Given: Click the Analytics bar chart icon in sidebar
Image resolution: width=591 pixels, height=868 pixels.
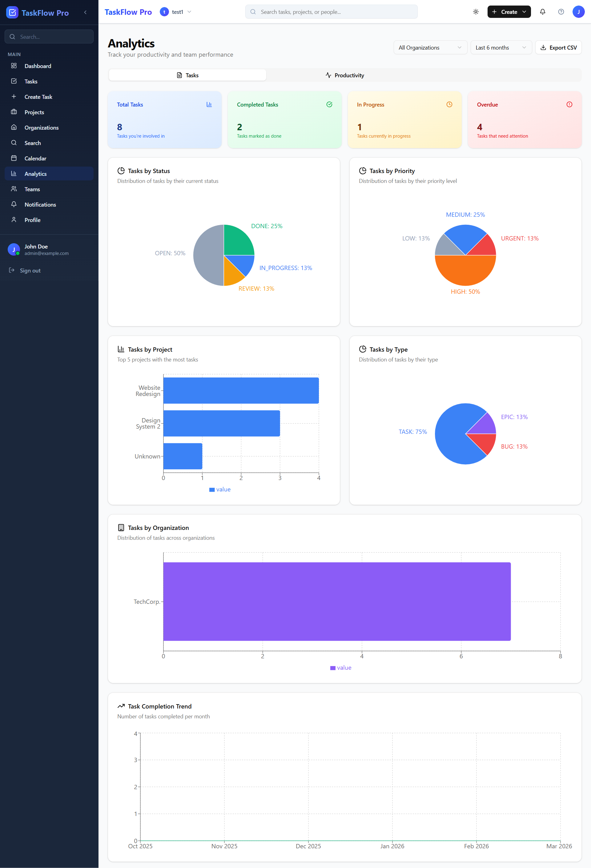Looking at the screenshot, I should click(14, 173).
